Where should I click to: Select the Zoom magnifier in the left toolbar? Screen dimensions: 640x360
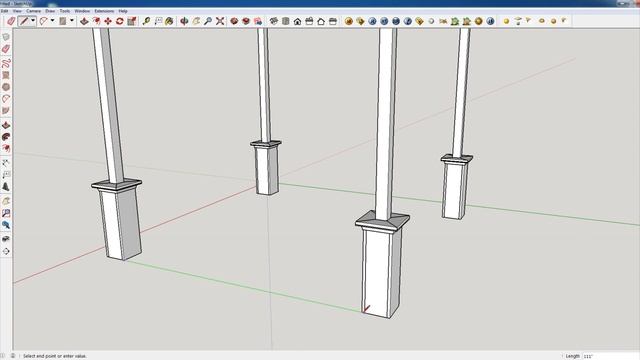(x=6, y=225)
